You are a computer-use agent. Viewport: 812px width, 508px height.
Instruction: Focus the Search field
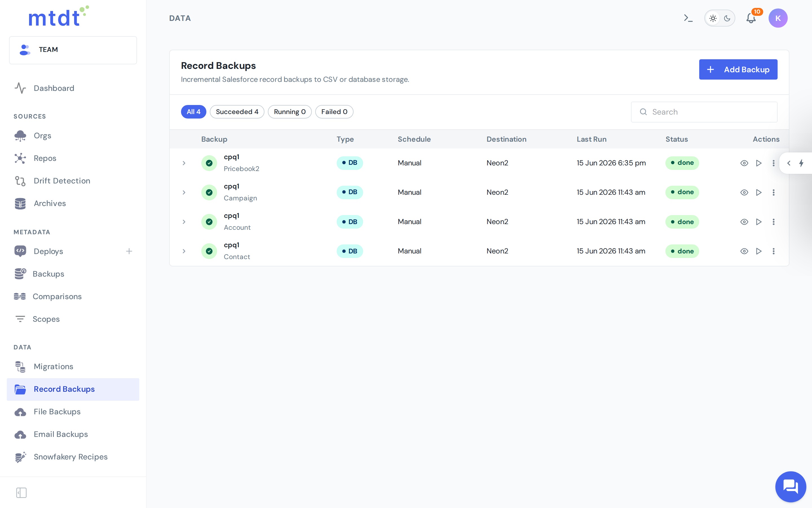(x=704, y=112)
